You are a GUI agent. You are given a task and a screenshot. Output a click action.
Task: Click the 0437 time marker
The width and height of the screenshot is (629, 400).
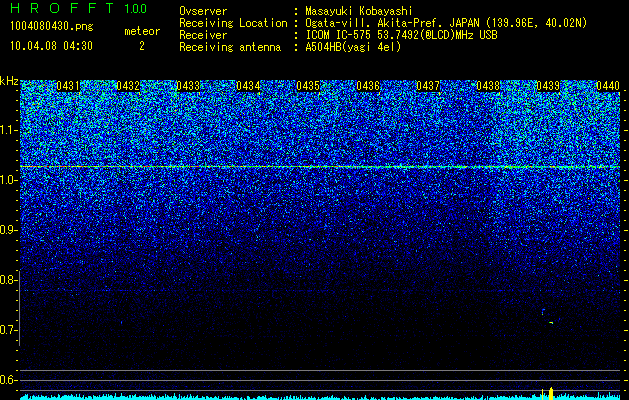(x=428, y=86)
